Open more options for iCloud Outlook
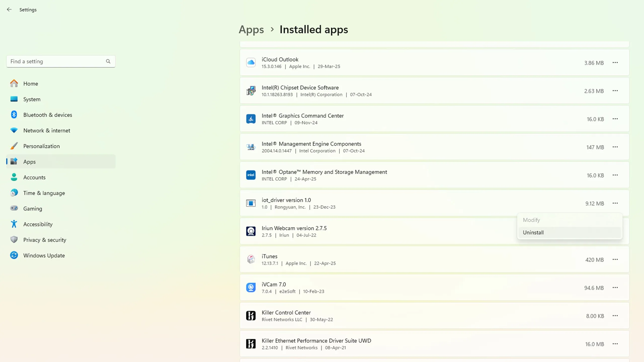 click(x=615, y=63)
